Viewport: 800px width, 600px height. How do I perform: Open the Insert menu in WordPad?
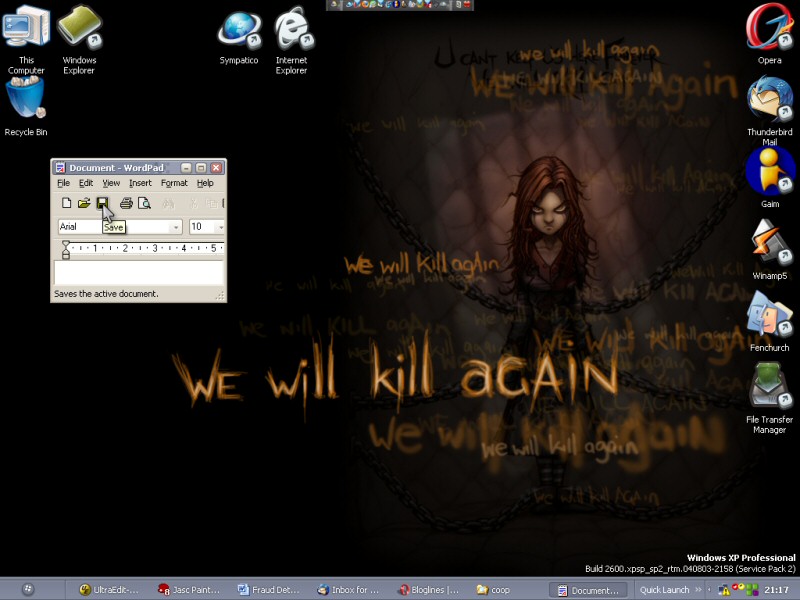[x=140, y=183]
